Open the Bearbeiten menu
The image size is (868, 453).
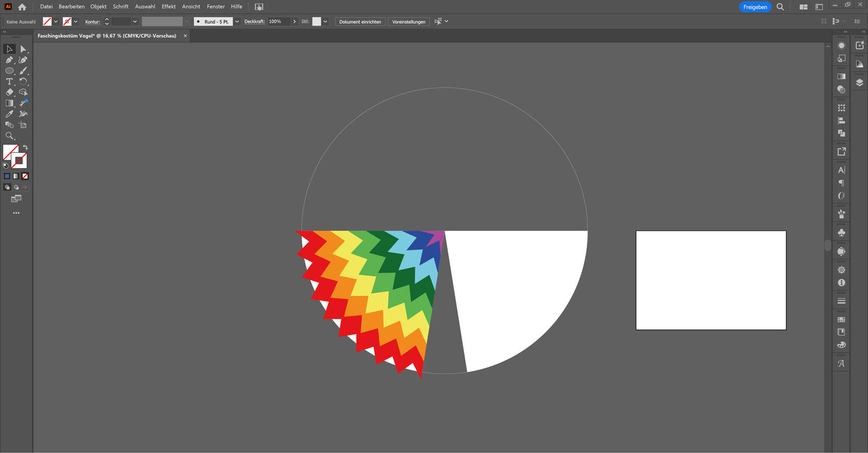tap(72, 7)
